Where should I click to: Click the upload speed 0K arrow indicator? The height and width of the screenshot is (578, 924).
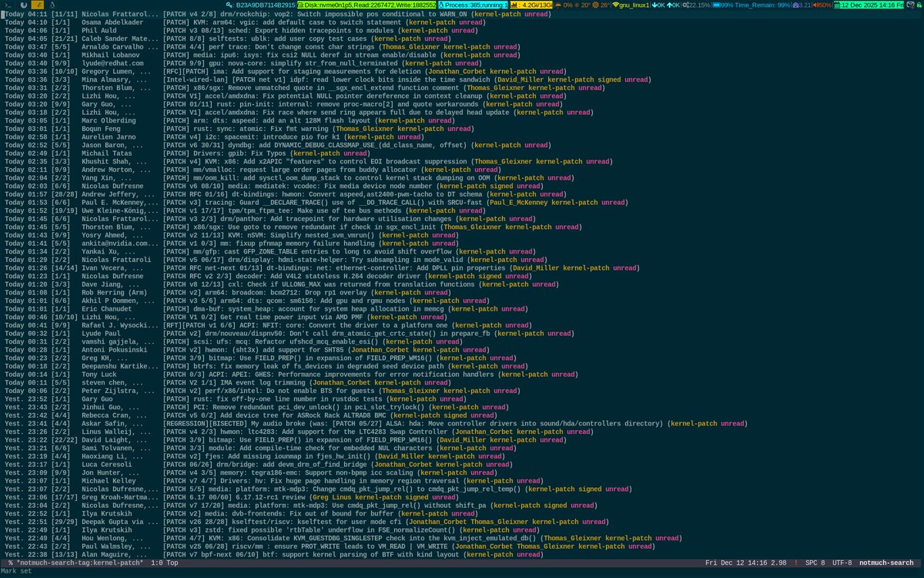tap(675, 5)
